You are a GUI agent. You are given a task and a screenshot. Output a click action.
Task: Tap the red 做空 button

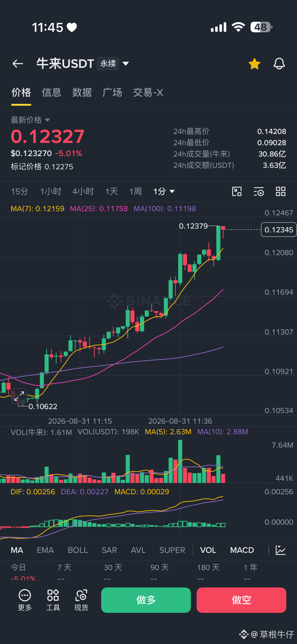pos(241,600)
